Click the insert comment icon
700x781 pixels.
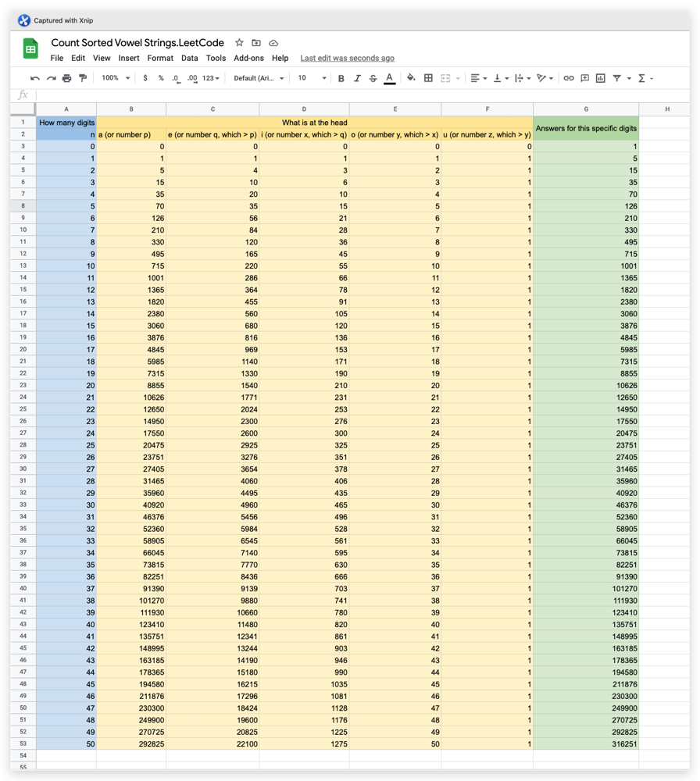[x=584, y=78]
